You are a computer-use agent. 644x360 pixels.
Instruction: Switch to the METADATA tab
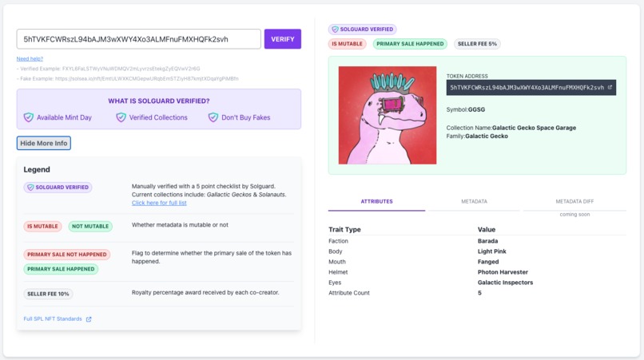[474, 201]
